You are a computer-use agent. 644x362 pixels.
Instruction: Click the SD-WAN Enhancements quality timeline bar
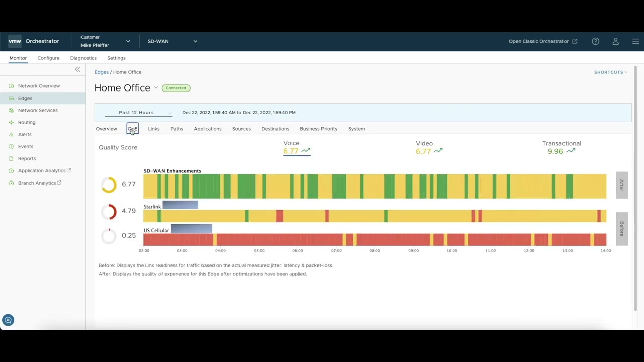(x=375, y=187)
